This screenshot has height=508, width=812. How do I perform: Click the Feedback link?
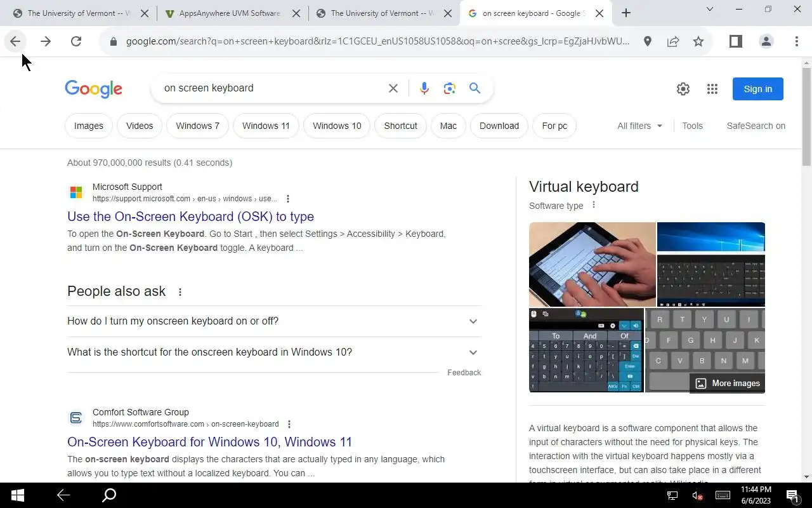pyautogui.click(x=464, y=373)
